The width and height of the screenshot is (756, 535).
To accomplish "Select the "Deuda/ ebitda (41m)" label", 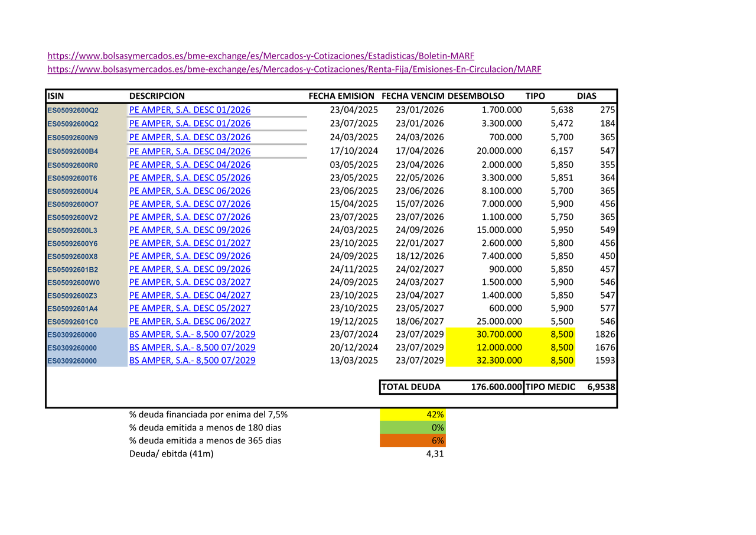I will click(x=172, y=454).
